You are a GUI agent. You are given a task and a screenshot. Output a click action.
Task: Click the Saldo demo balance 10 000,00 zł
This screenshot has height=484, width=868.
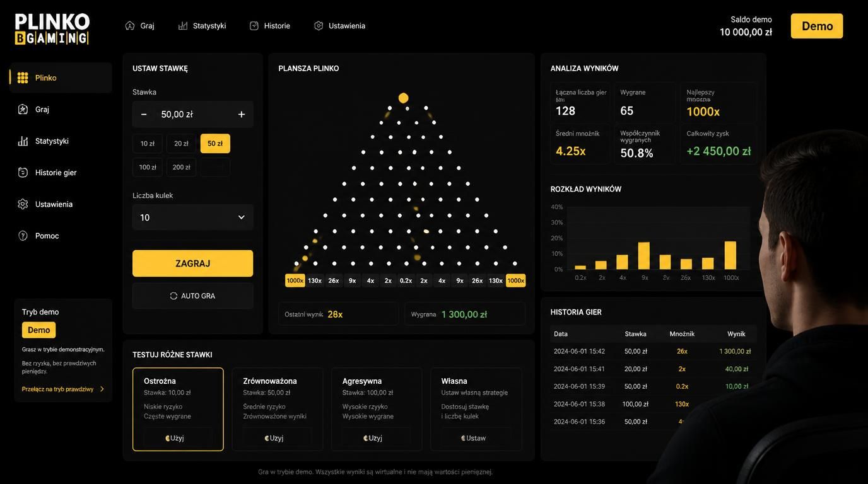746,32
